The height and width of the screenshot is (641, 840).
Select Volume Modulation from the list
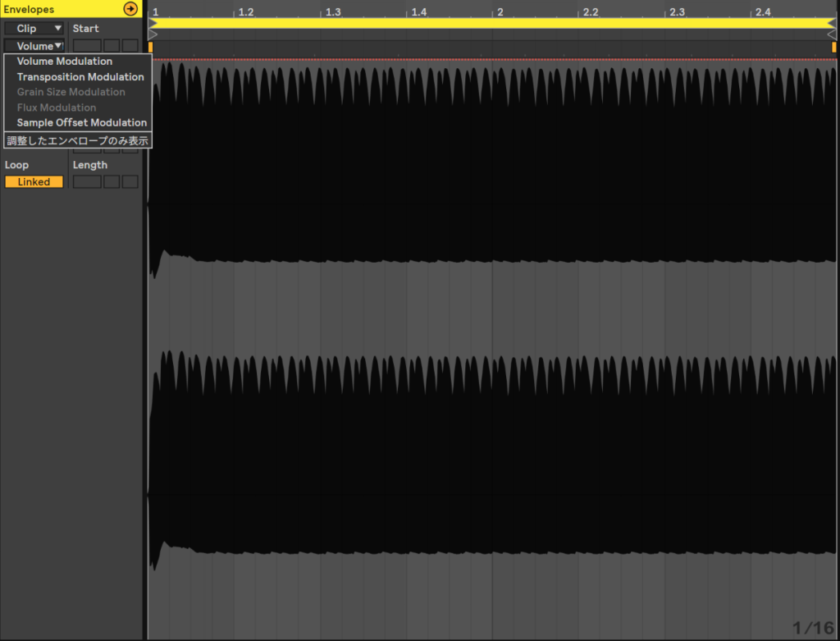point(65,62)
